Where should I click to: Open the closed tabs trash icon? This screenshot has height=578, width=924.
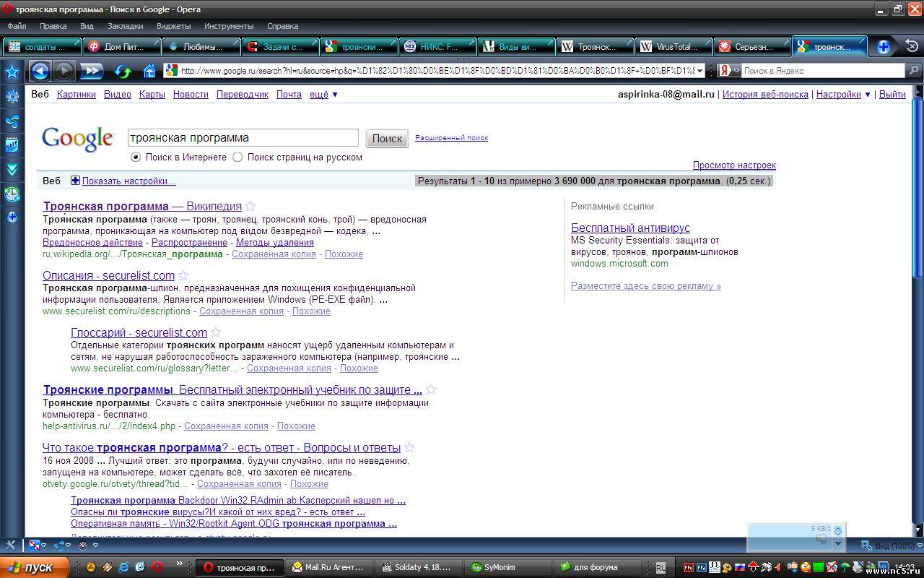click(x=912, y=46)
